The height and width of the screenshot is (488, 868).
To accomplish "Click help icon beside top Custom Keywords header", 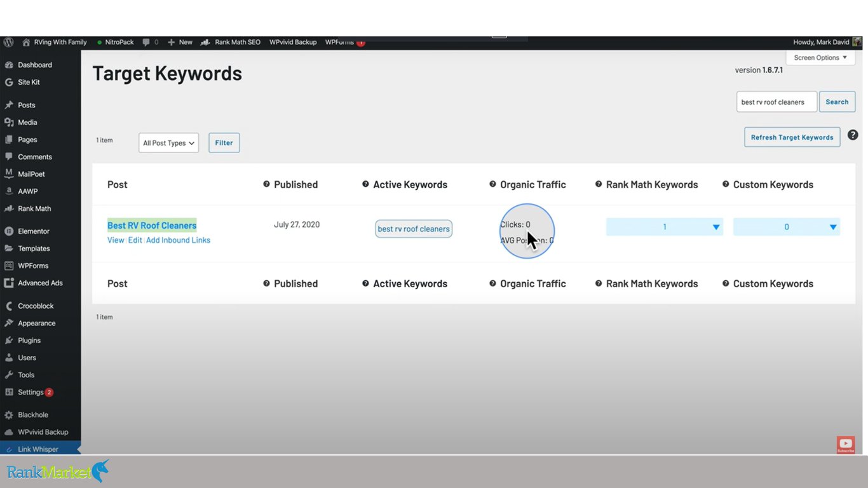I will click(726, 184).
